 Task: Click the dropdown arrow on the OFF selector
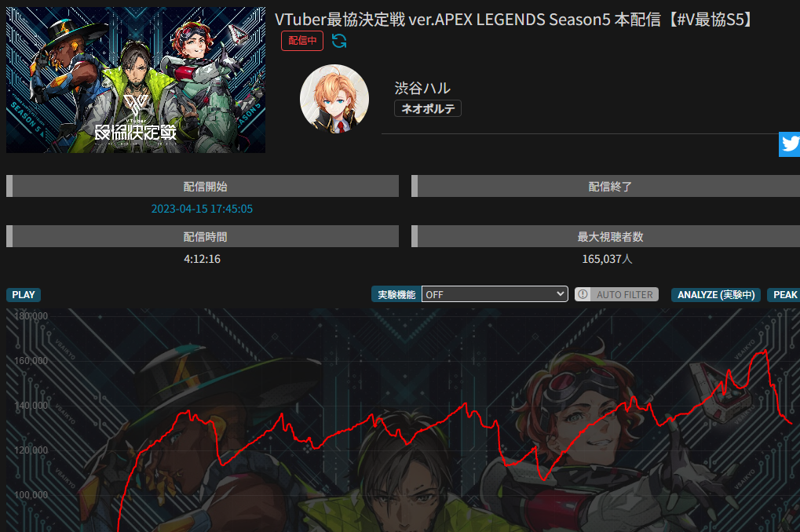tap(560, 293)
